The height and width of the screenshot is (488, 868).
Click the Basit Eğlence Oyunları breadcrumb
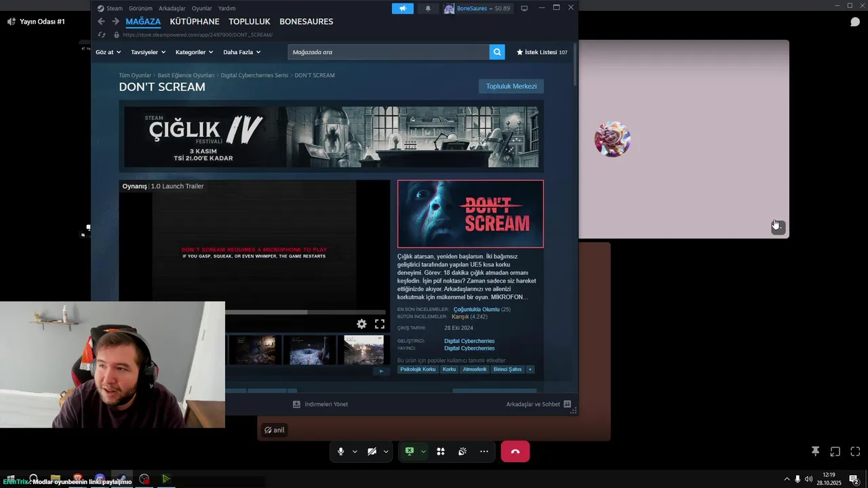point(186,75)
